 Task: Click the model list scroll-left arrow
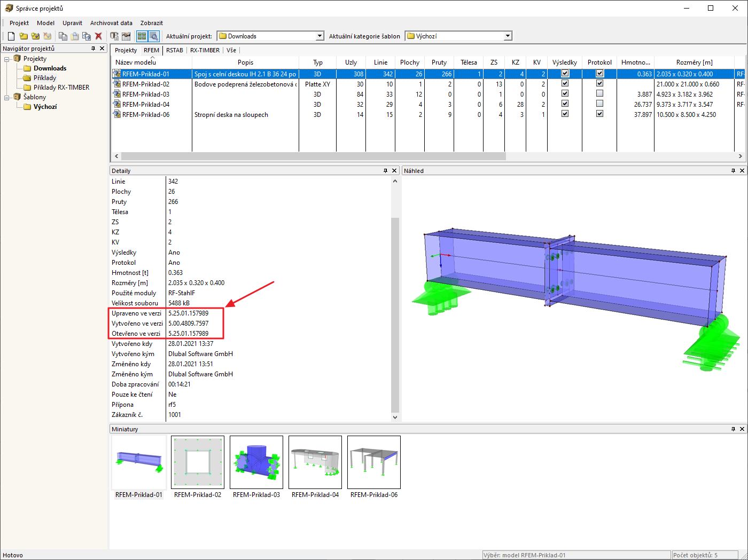tap(116, 156)
